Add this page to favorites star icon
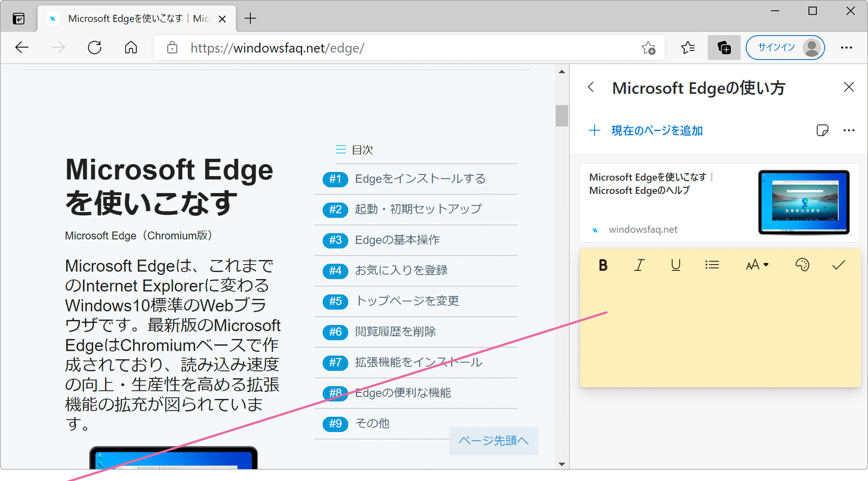The height and width of the screenshot is (481, 868). 648,48
